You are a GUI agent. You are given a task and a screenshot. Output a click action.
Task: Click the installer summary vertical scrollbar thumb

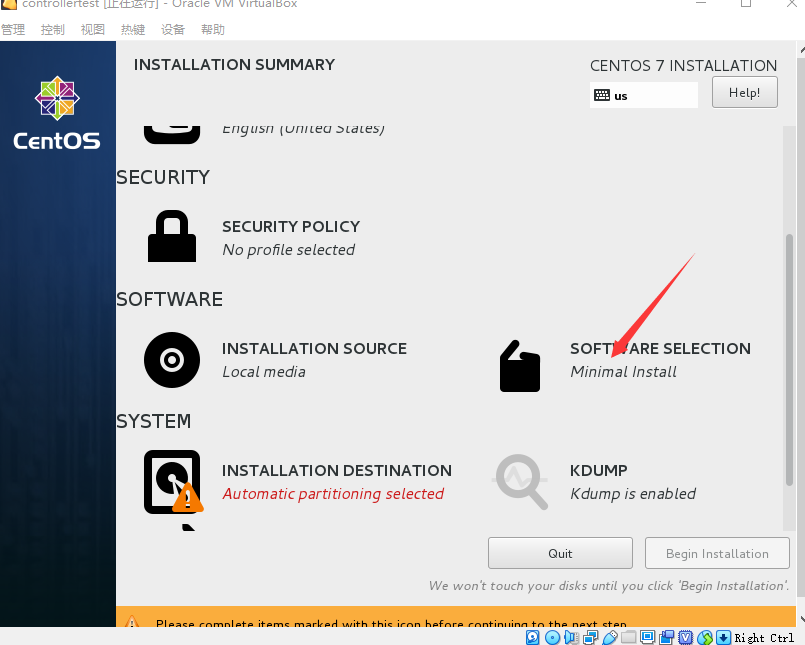(790, 359)
